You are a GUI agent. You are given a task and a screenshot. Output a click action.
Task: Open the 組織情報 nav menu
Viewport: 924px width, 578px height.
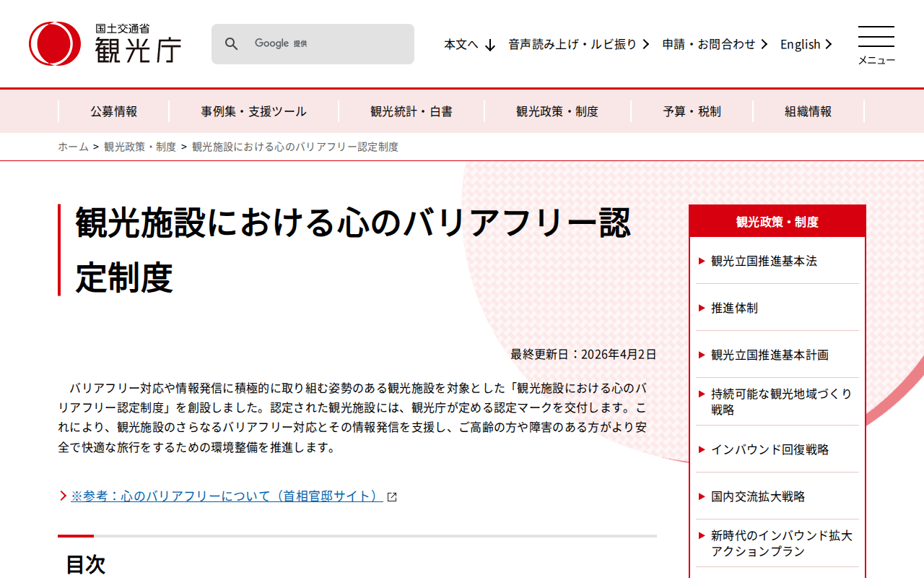[808, 111]
